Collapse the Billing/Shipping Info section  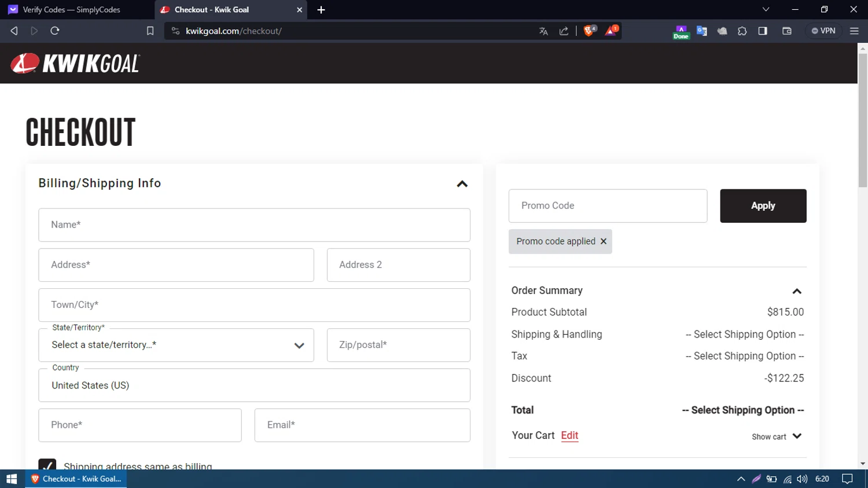[x=462, y=184]
